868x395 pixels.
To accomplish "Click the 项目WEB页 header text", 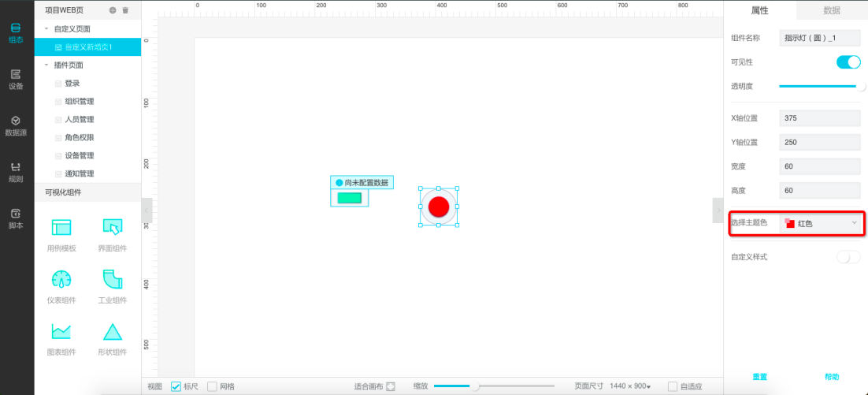I will (x=64, y=10).
